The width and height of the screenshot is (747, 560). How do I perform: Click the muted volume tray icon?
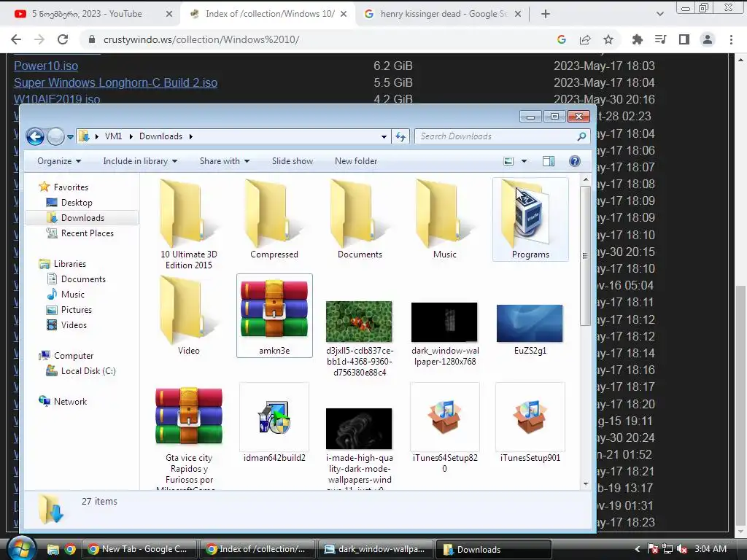click(682, 549)
